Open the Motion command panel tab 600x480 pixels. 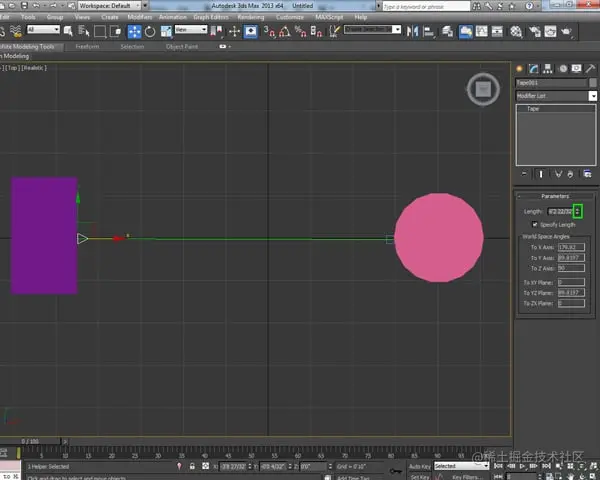(563, 69)
